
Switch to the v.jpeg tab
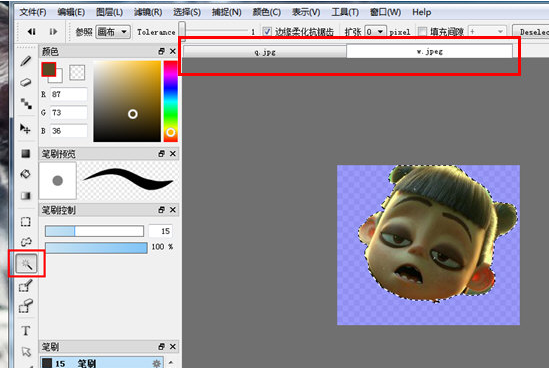[430, 51]
